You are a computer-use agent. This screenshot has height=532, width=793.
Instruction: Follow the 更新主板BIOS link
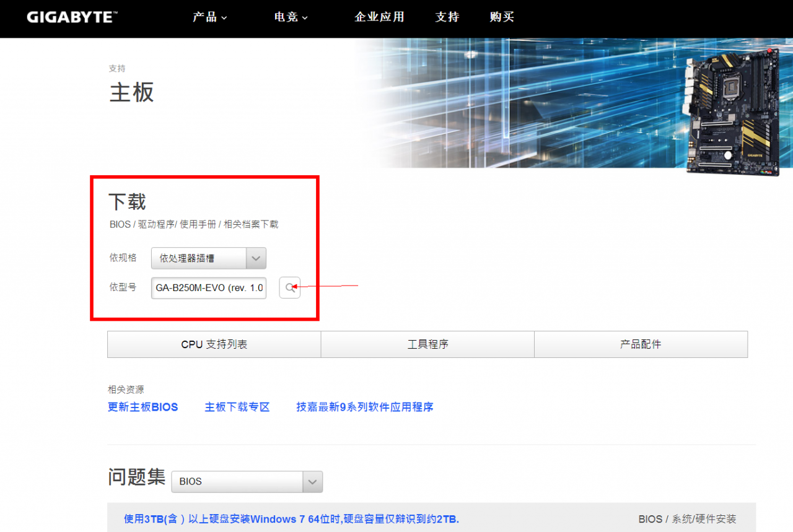(x=142, y=407)
